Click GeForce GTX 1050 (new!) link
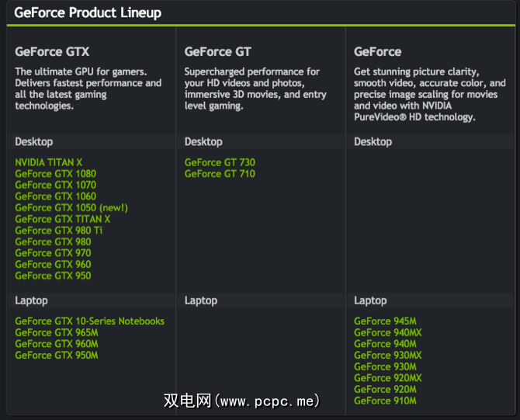The height and width of the screenshot is (420, 520). 71,208
